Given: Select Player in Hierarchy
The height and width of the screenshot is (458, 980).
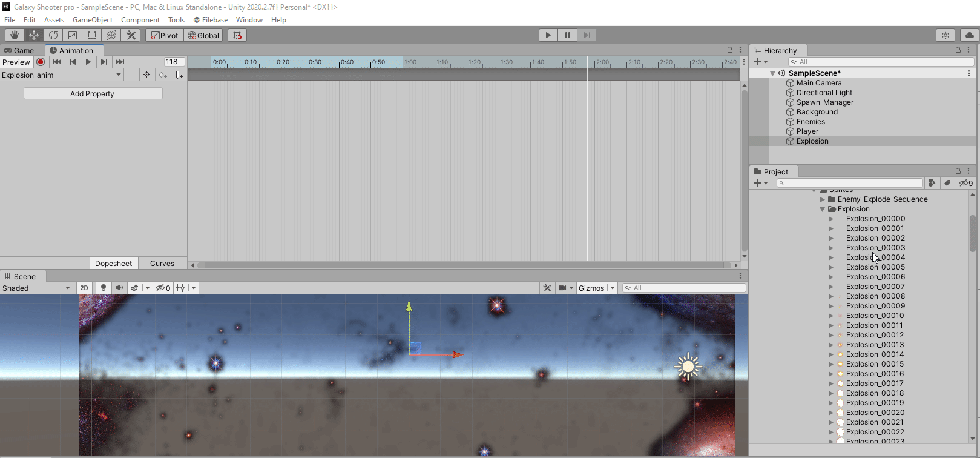Looking at the screenshot, I should [807, 131].
